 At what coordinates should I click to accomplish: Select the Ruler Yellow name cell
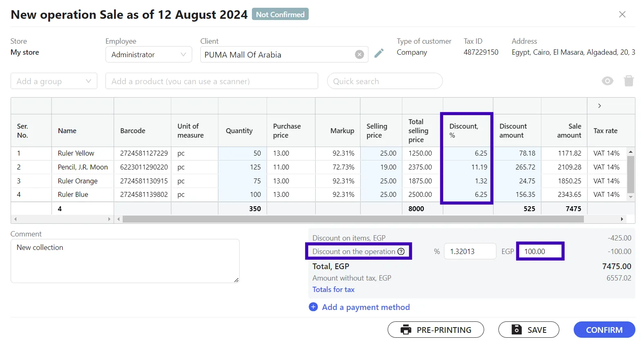click(83, 153)
